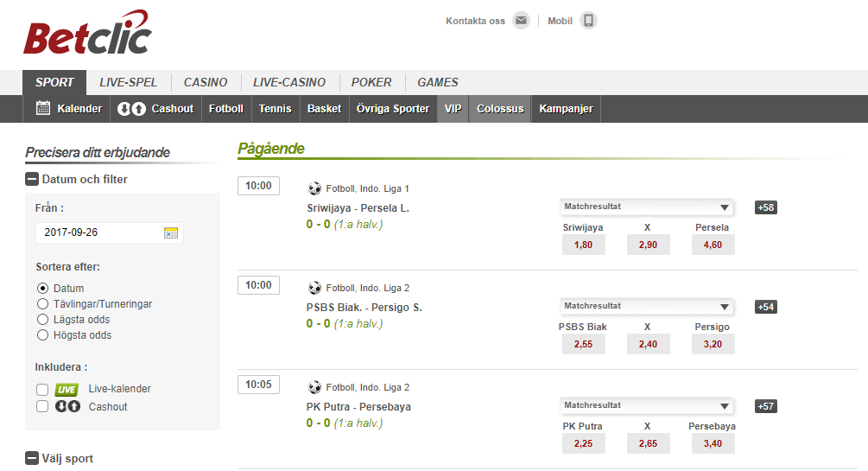Click the 10:05 kickoff time box
This screenshot has width=868, height=471.
(x=258, y=385)
